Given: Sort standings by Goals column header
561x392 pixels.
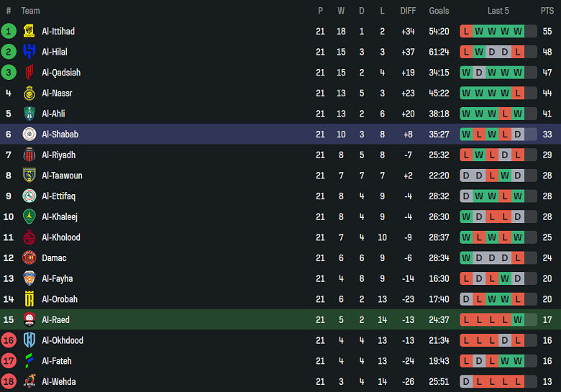Looking at the screenshot, I should 439,11.
